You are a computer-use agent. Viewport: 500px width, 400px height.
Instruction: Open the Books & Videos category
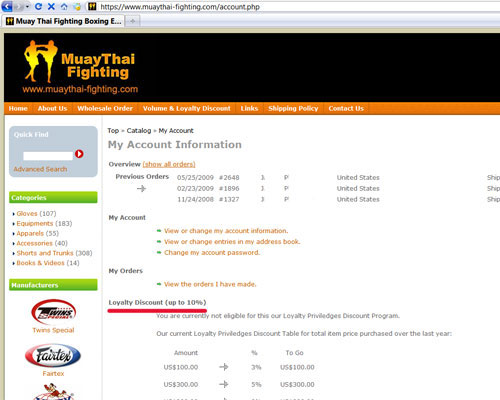[x=40, y=263]
